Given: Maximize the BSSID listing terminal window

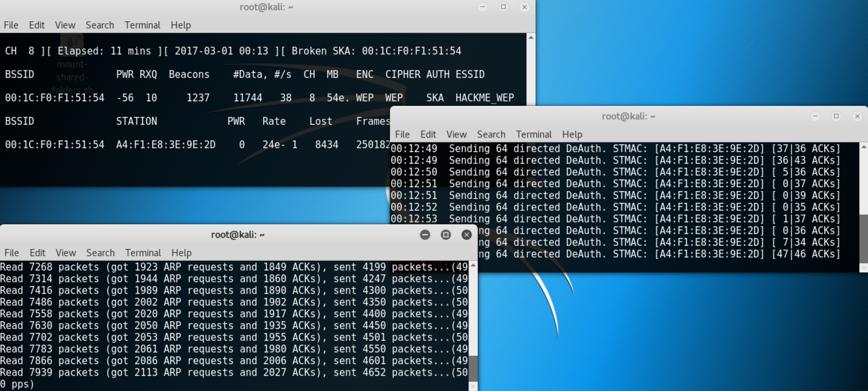Looking at the screenshot, I should click(503, 7).
